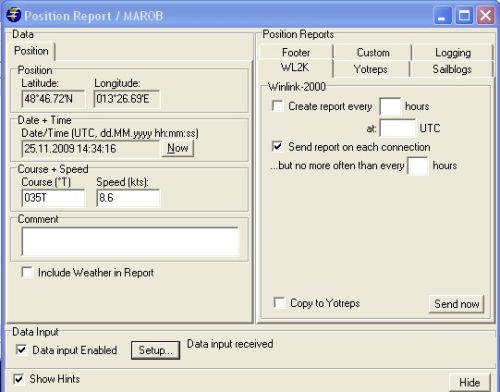This screenshot has height=392, width=500.
Task: Open data input Setup dialog
Action: (155, 350)
